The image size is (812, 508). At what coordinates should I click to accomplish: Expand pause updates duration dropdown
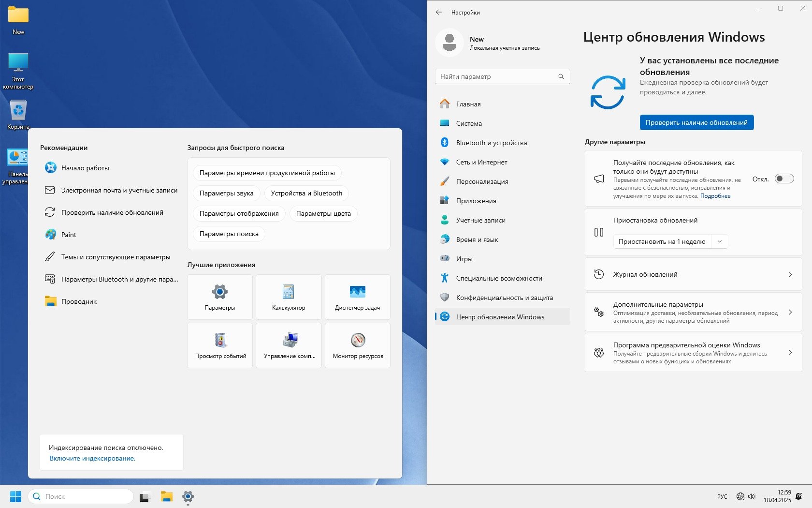tap(719, 241)
